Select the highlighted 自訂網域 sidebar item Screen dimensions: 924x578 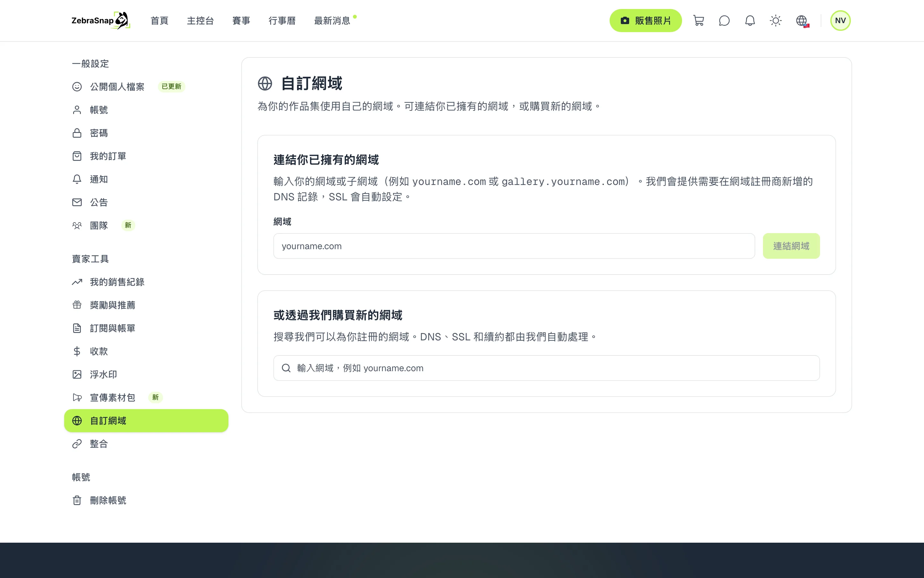(x=146, y=421)
